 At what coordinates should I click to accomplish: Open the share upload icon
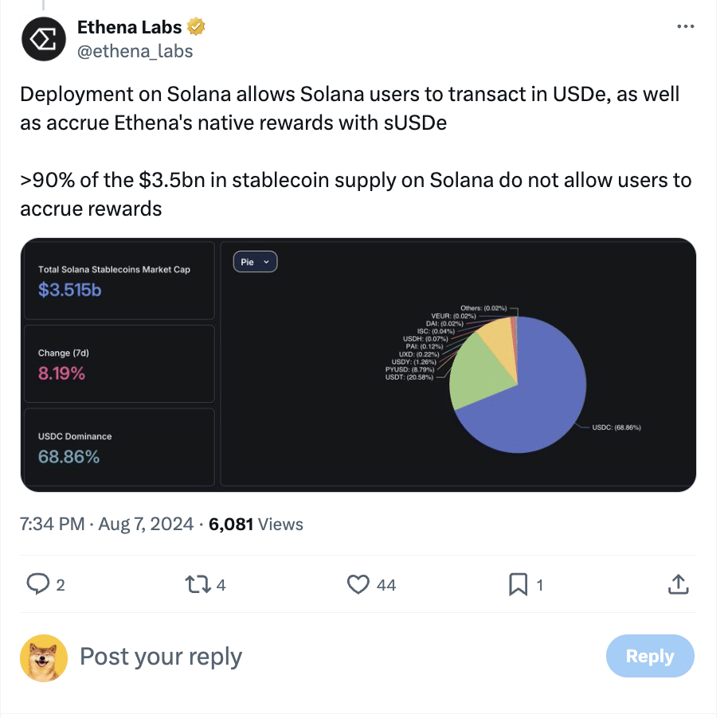(x=678, y=584)
